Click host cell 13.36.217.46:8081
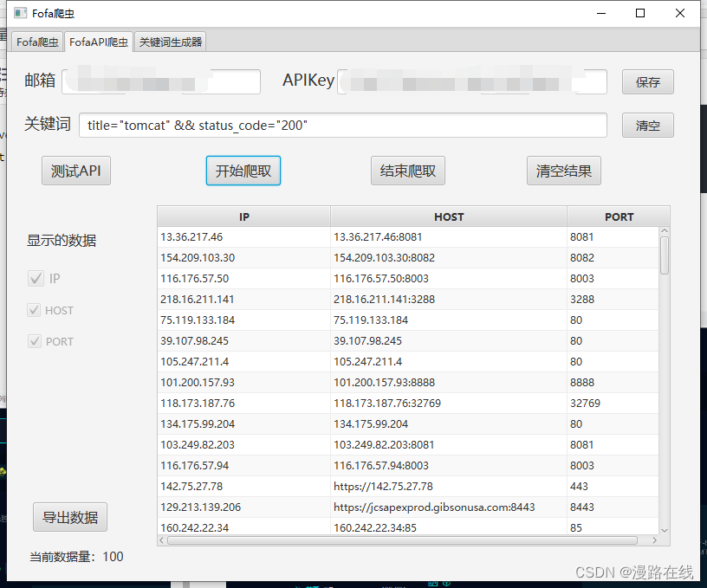The height and width of the screenshot is (588, 707). tap(449, 237)
